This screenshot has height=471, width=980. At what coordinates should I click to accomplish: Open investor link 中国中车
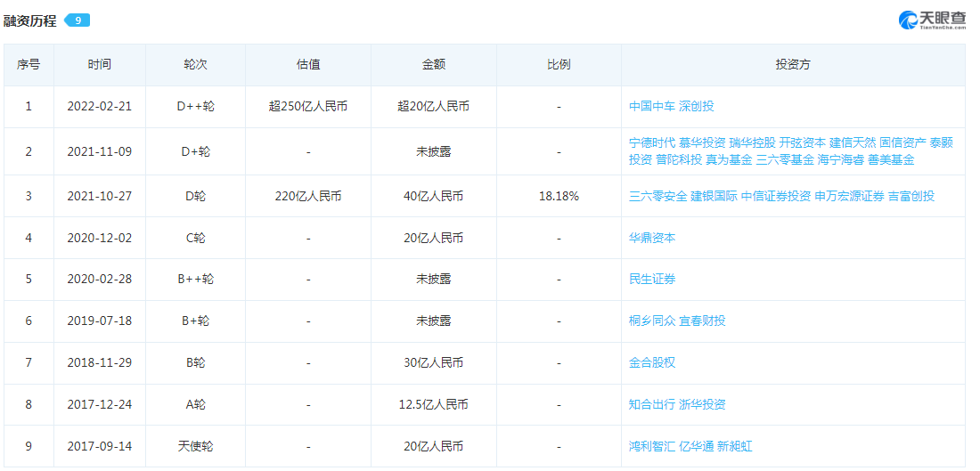[x=652, y=106]
